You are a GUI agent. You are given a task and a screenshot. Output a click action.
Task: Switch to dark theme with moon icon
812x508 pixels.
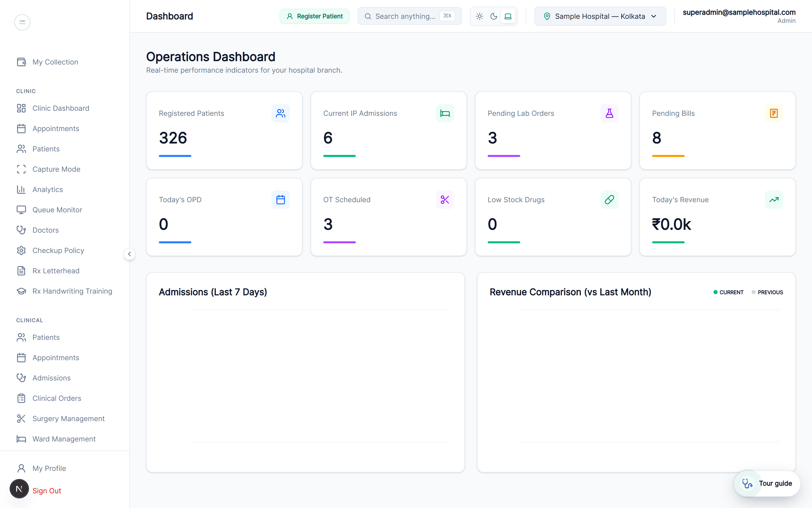(x=494, y=16)
